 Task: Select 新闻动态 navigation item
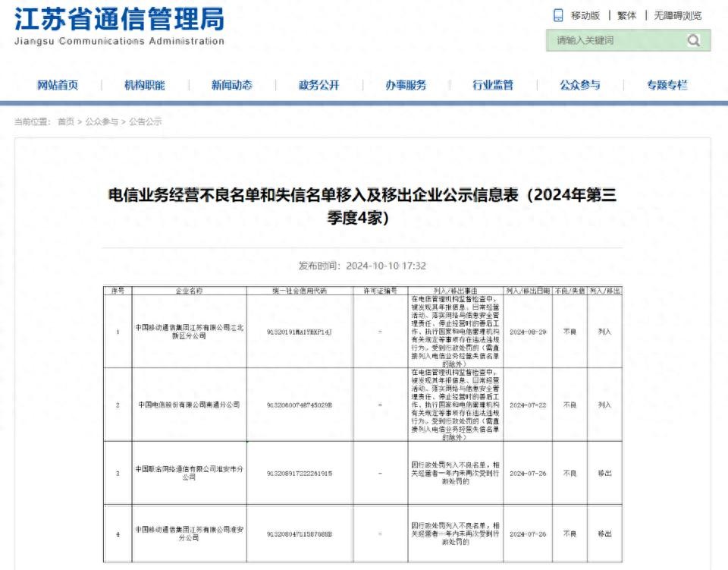tap(231, 85)
